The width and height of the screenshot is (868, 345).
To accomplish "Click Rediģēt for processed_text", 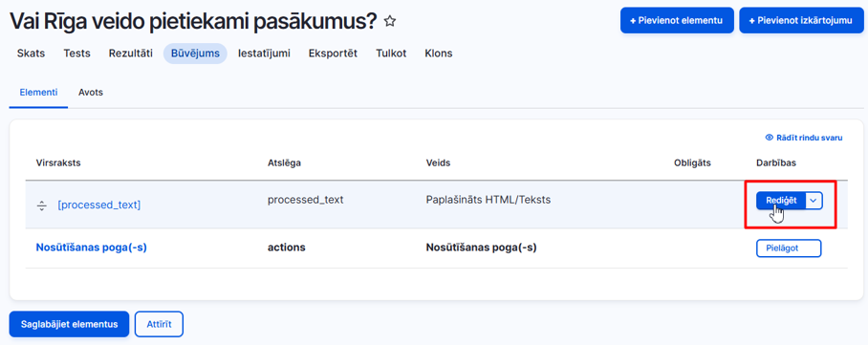I will click(781, 201).
